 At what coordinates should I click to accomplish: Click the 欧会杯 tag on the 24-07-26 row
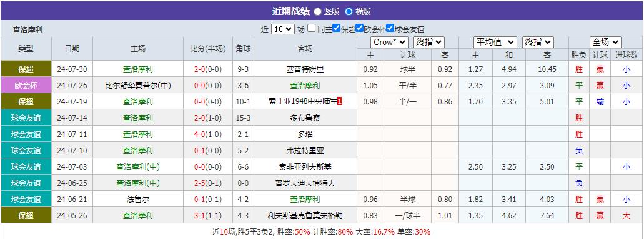tap(26, 86)
